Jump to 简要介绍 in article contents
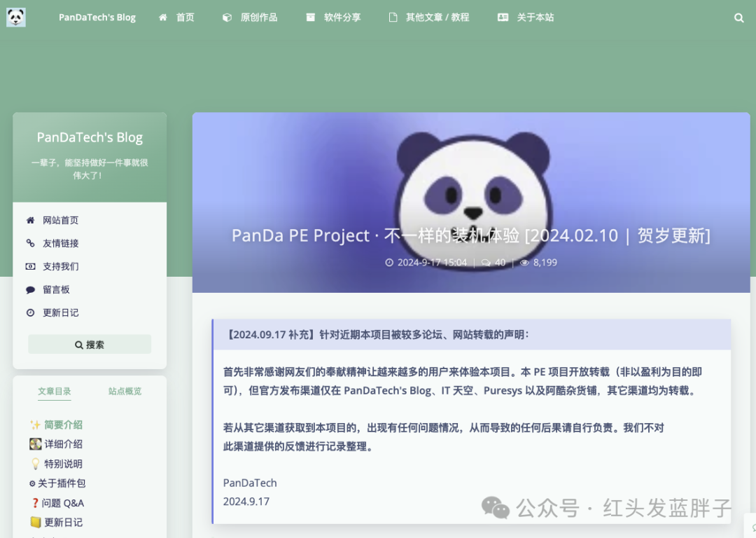The image size is (756, 538). (x=63, y=425)
